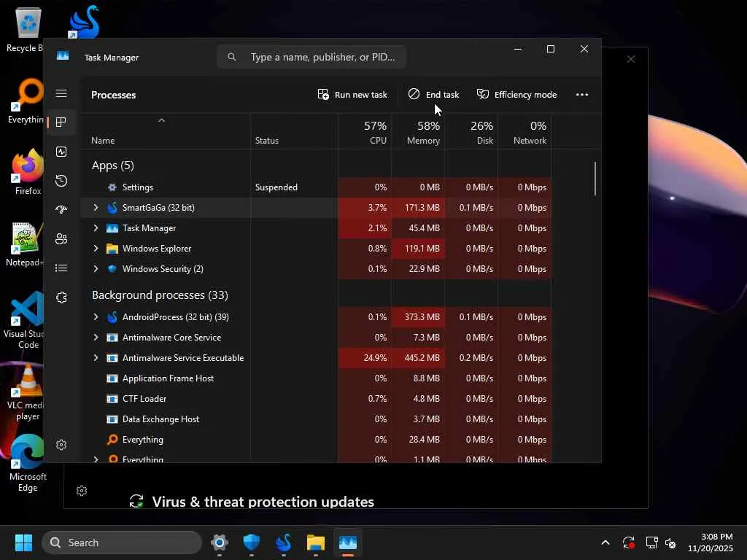Click the Task Manager title bar app icon
747x560 pixels.
point(63,56)
